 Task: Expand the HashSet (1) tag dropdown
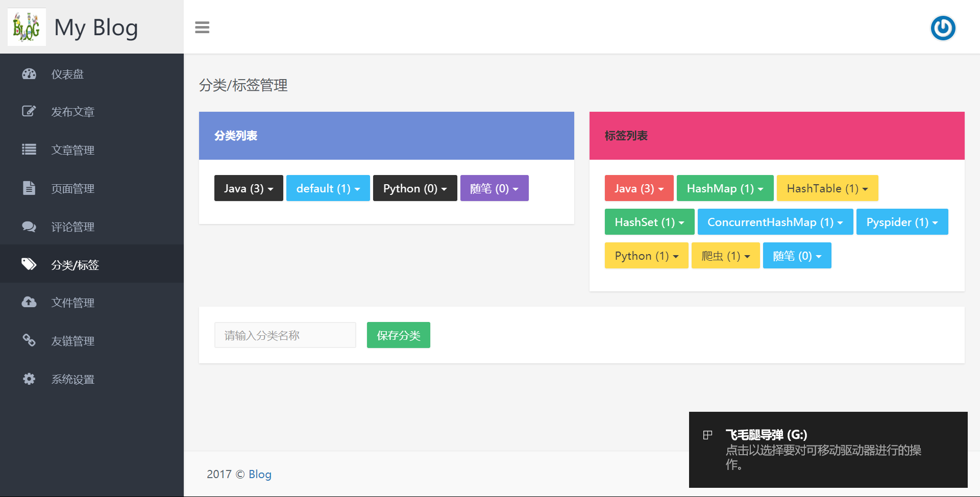pyautogui.click(x=650, y=222)
